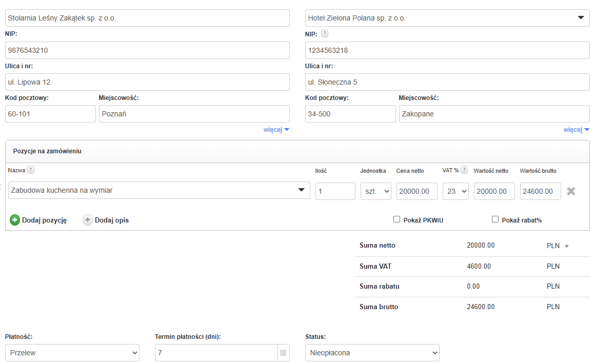This screenshot has height=364, width=595.
Task: Click the seller postal code field 60-101
Action: pos(50,114)
